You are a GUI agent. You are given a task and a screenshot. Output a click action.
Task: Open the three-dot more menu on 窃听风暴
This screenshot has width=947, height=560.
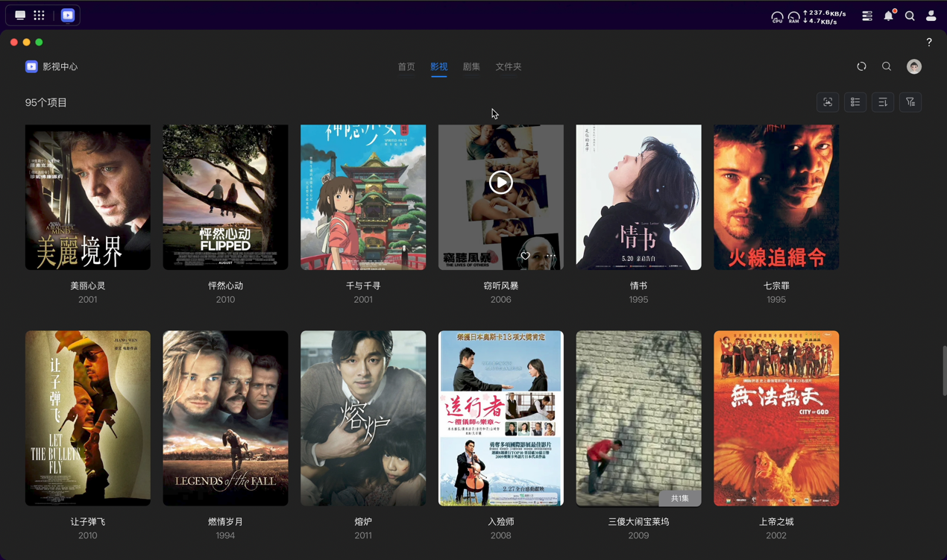(x=551, y=256)
